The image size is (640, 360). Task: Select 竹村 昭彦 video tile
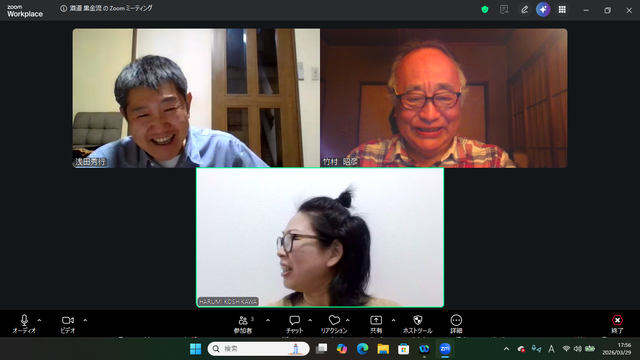[x=444, y=98]
